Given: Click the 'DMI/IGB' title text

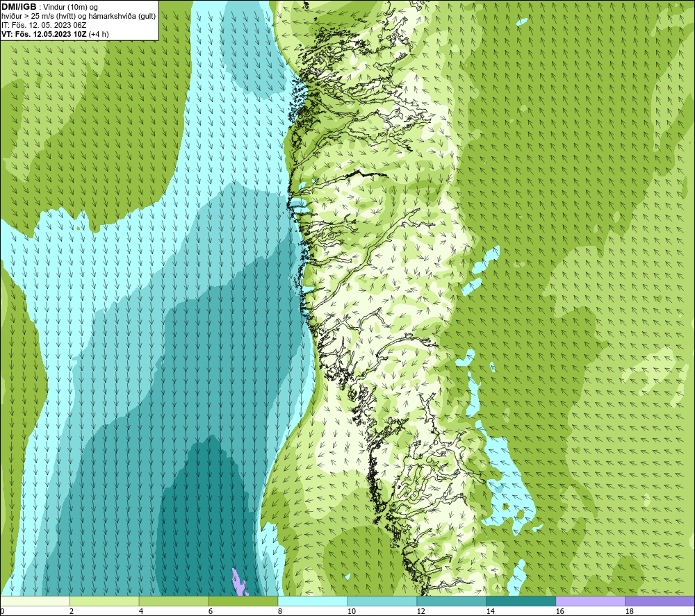Looking at the screenshot, I should (19, 7).
